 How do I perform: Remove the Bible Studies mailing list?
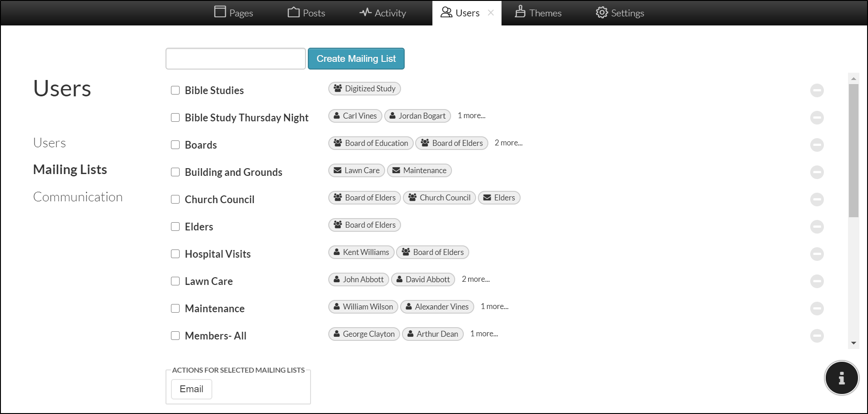pyautogui.click(x=817, y=90)
